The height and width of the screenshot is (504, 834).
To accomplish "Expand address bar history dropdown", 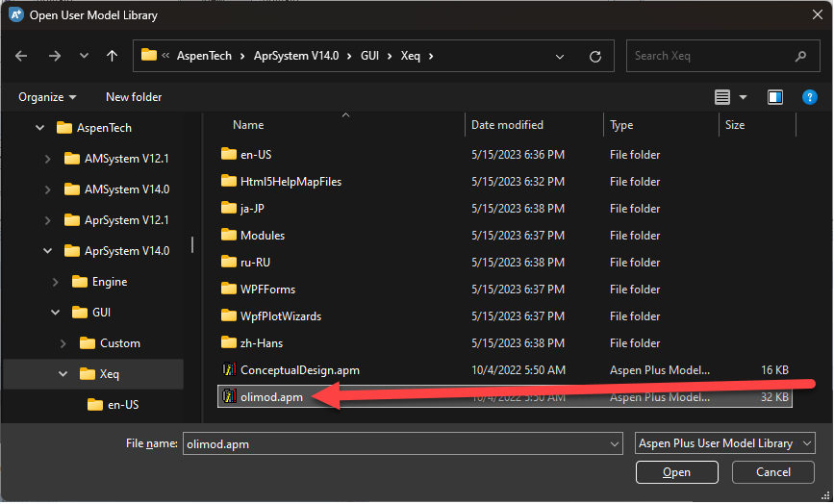I will tap(560, 57).
